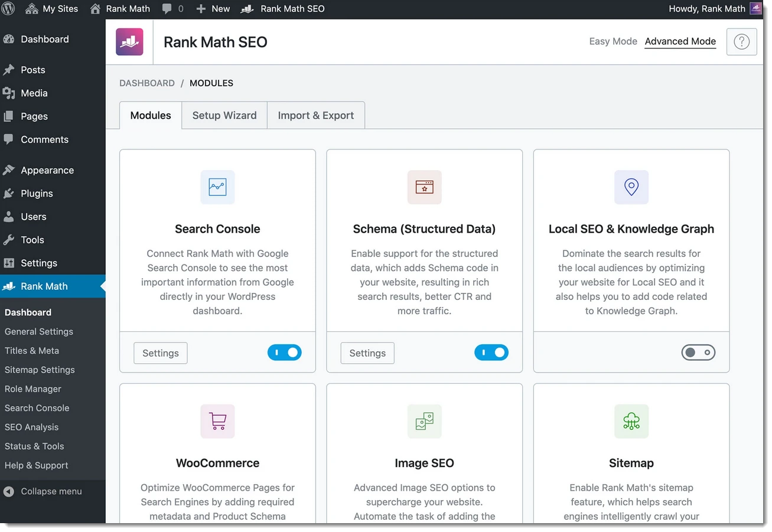Disable the Schema (Structured Data) toggle
772x532 pixels.
click(x=491, y=353)
